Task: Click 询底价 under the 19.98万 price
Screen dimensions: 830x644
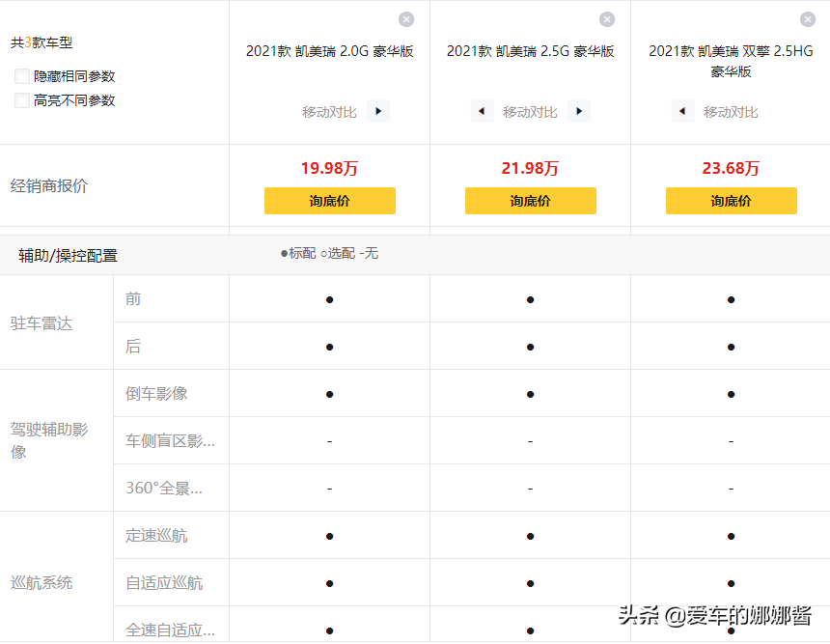Action: tap(330, 201)
